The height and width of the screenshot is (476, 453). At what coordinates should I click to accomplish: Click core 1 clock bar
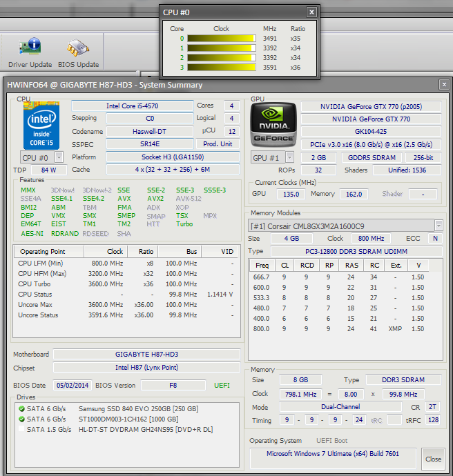[222, 48]
